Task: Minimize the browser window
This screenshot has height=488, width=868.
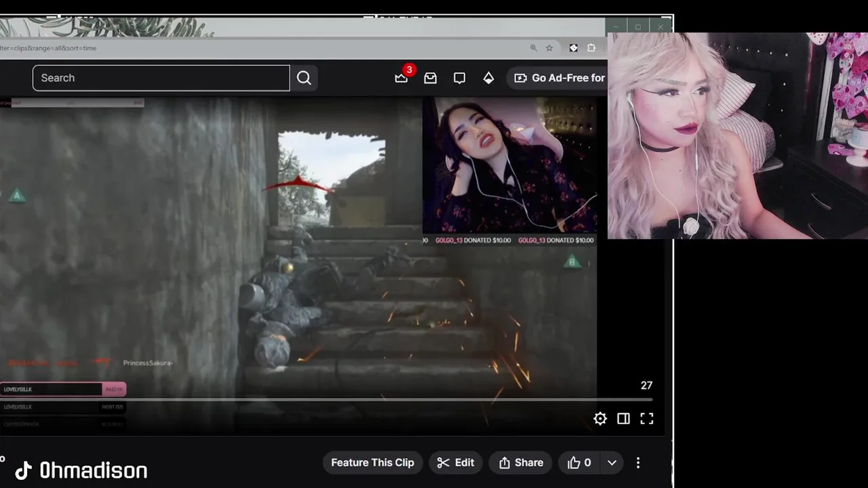Action: point(616,27)
